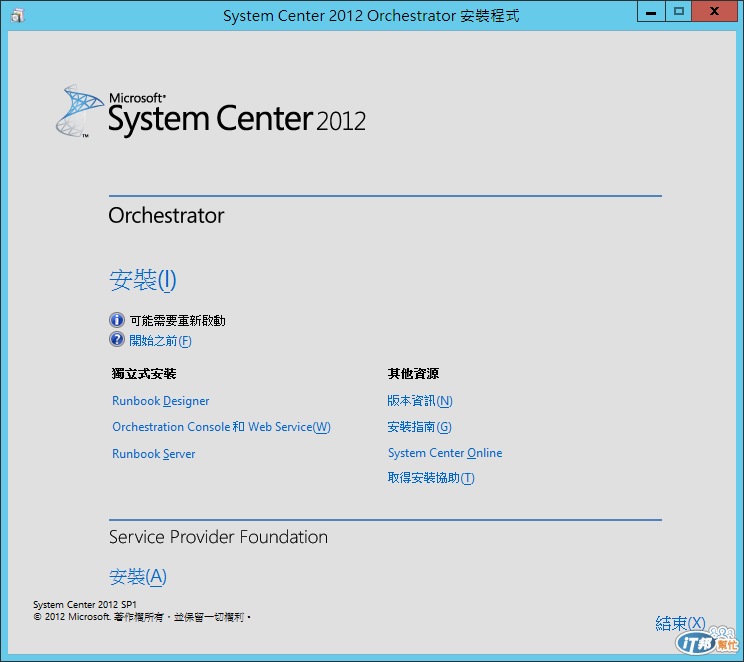Click the 2012 Microsoft copyright line

142,617
